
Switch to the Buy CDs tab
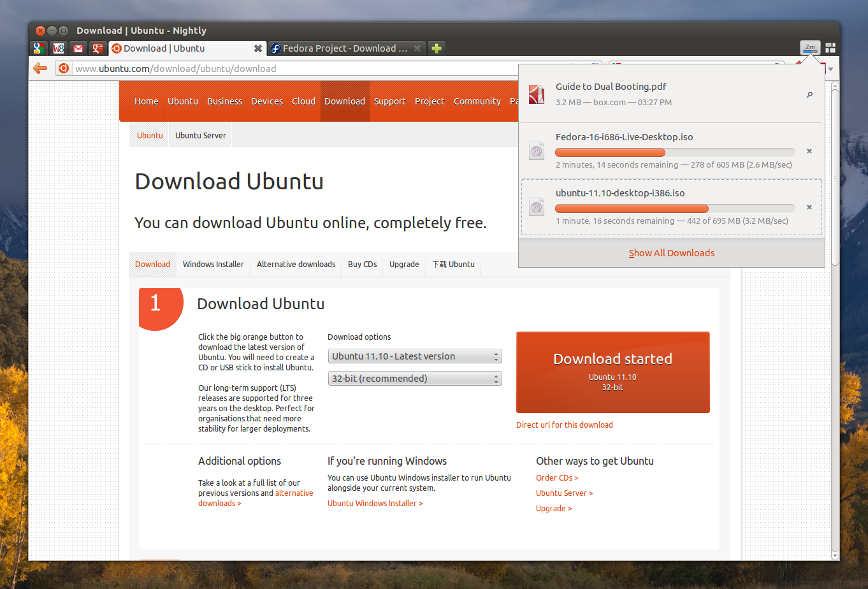tap(362, 264)
